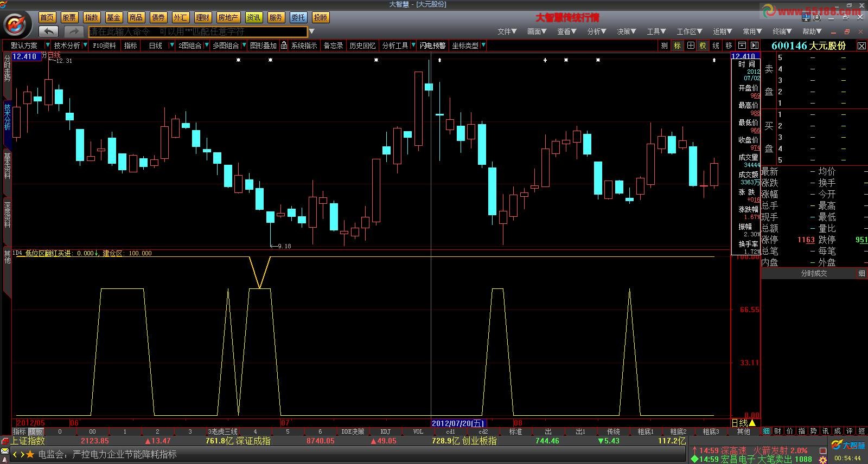Click the settings gear icon near the clock
The height and width of the screenshot is (464, 868).
point(823,459)
